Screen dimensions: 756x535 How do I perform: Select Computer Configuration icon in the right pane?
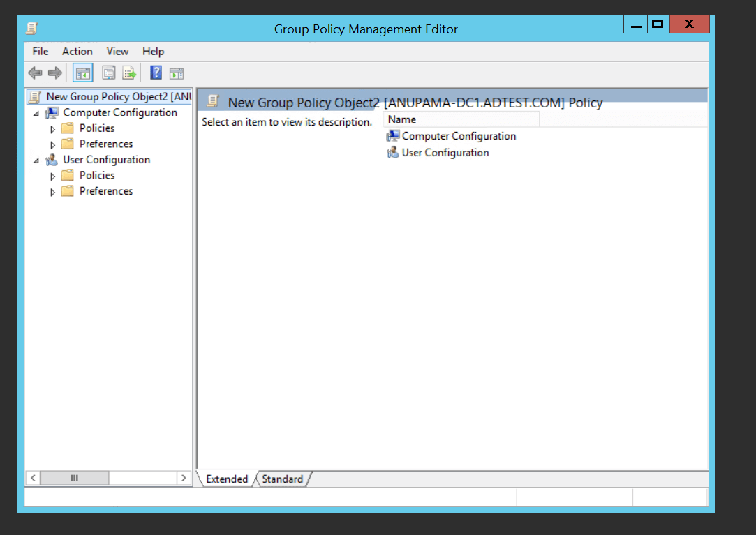coord(393,136)
